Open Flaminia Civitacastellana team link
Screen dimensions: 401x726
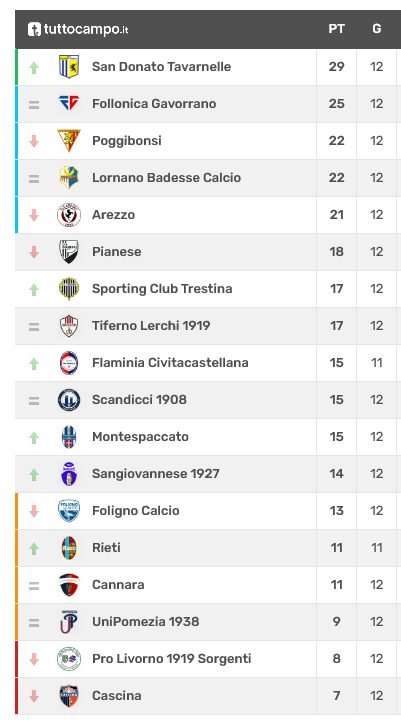click(170, 363)
